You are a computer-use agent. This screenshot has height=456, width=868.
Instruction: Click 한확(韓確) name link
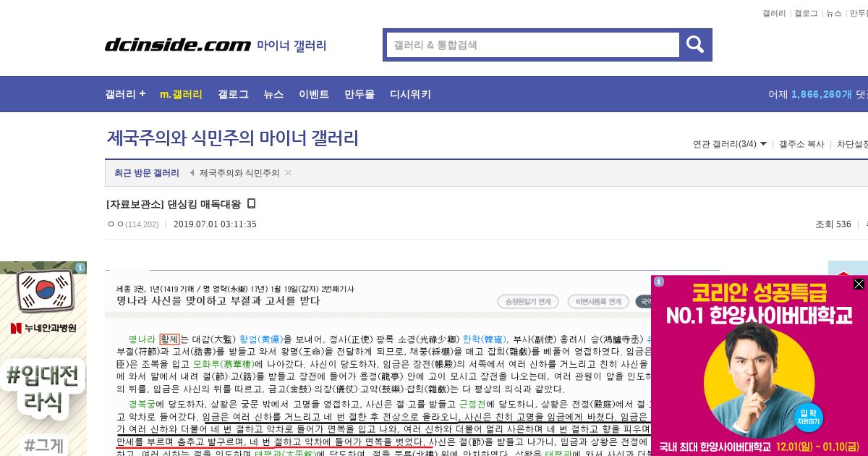[x=484, y=339]
